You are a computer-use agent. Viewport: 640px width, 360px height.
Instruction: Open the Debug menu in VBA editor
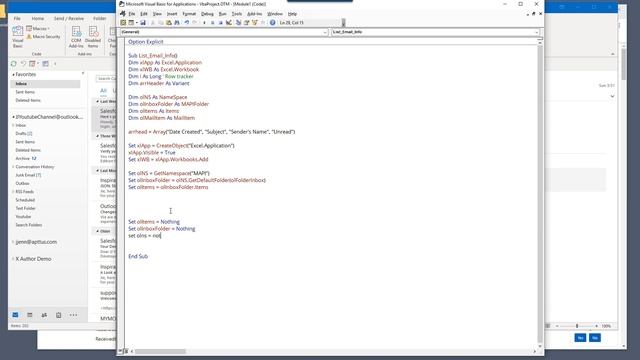(207, 14)
